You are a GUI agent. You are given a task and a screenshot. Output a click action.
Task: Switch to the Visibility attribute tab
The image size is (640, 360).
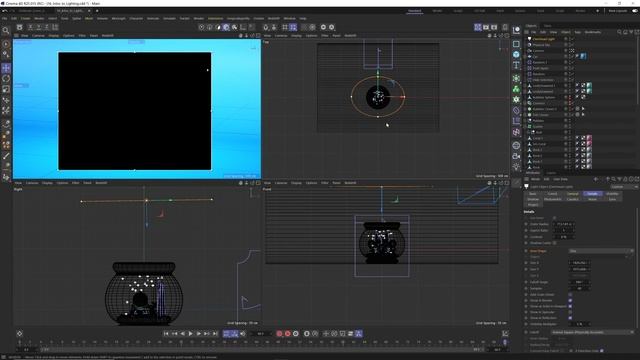[x=612, y=194]
